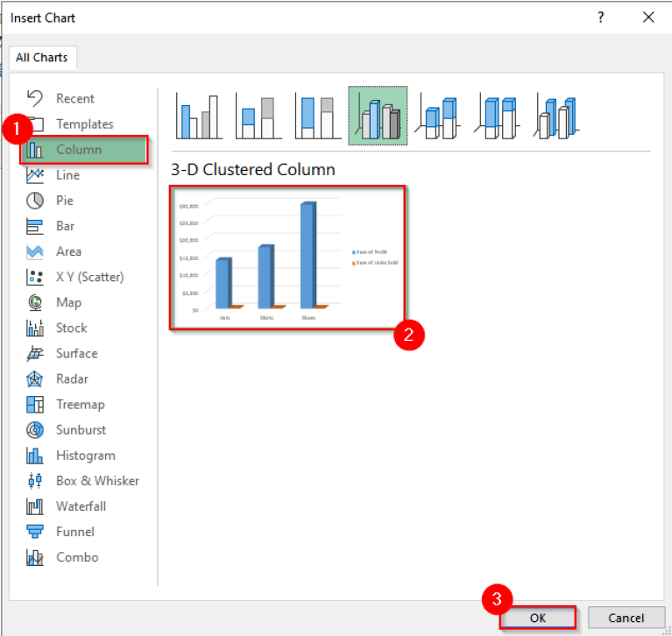The image size is (672, 636).
Task: Choose the Box & Whisker chart type
Action: point(96,481)
